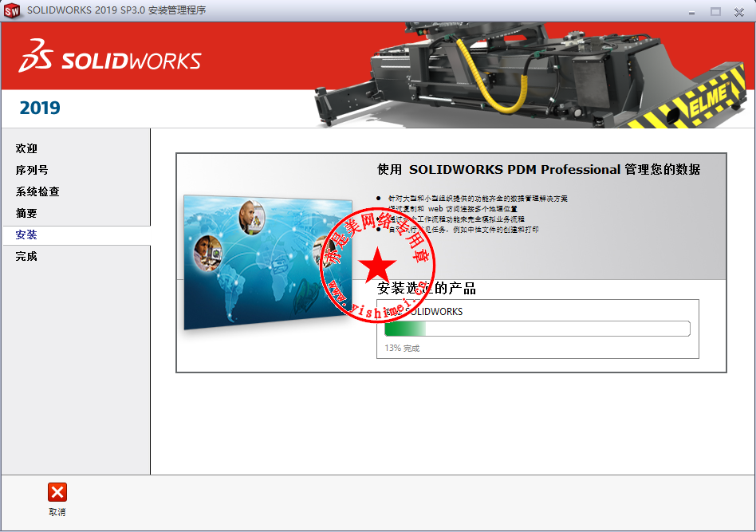The height and width of the screenshot is (532, 756).
Task: Click the green installation progress bar
Action: tap(537, 329)
